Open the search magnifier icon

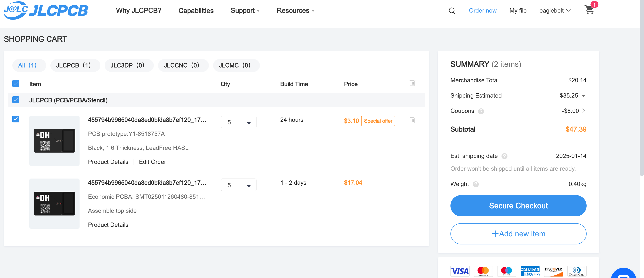tap(452, 11)
